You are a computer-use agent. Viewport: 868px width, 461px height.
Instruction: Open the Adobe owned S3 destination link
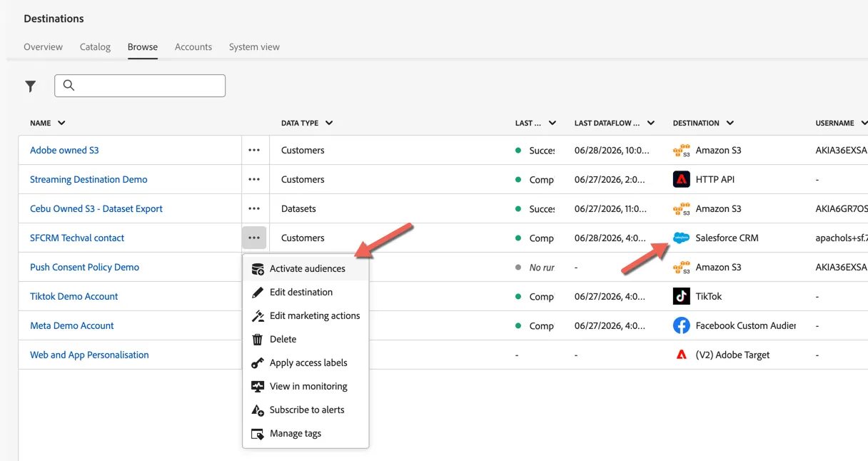click(x=64, y=151)
